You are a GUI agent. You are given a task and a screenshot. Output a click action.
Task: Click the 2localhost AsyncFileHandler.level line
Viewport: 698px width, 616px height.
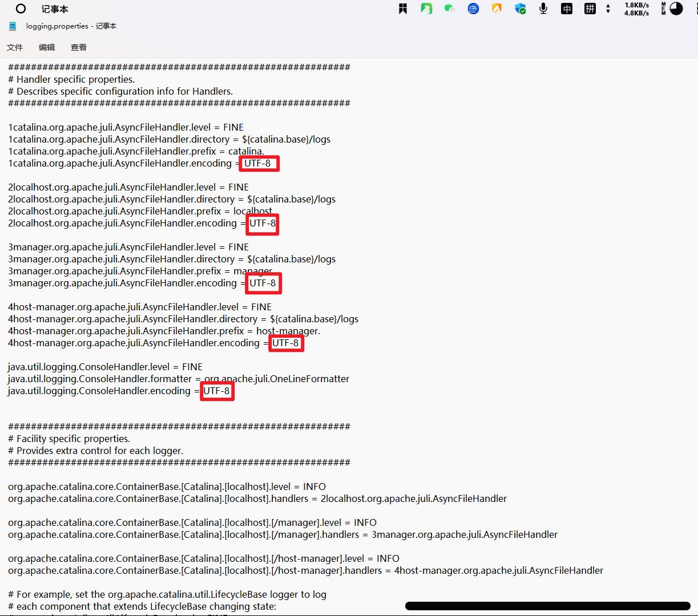pyautogui.click(x=128, y=187)
